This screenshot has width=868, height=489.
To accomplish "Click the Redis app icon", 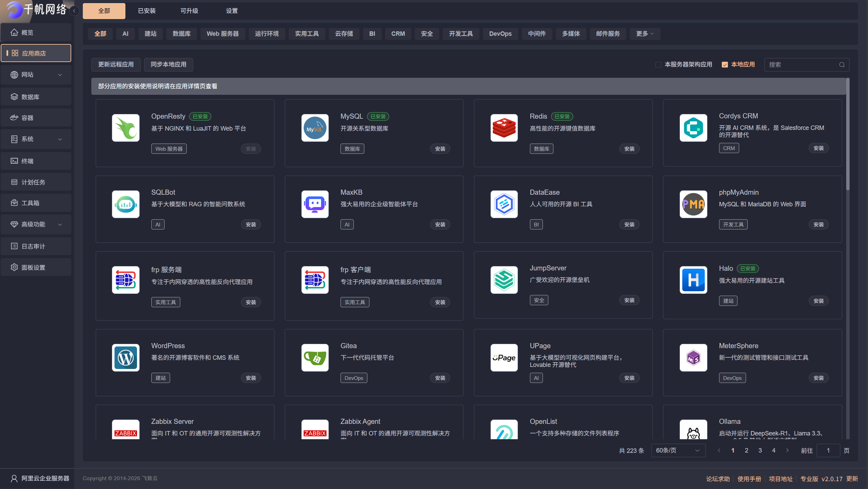I will pos(504,128).
